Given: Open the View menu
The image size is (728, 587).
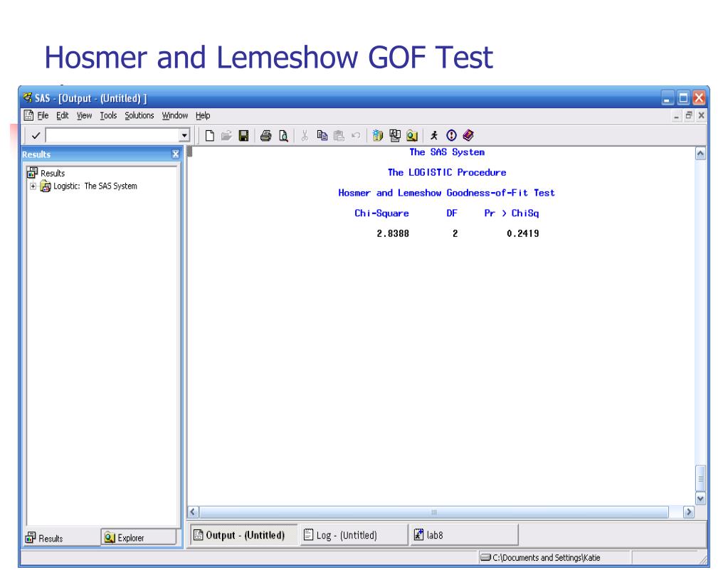Looking at the screenshot, I should click(x=84, y=115).
